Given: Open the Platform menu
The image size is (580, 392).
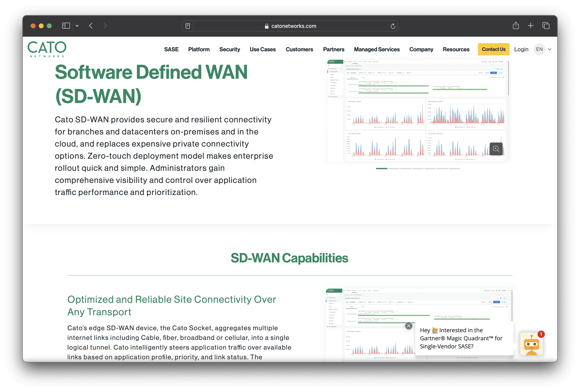Looking at the screenshot, I should click(199, 49).
